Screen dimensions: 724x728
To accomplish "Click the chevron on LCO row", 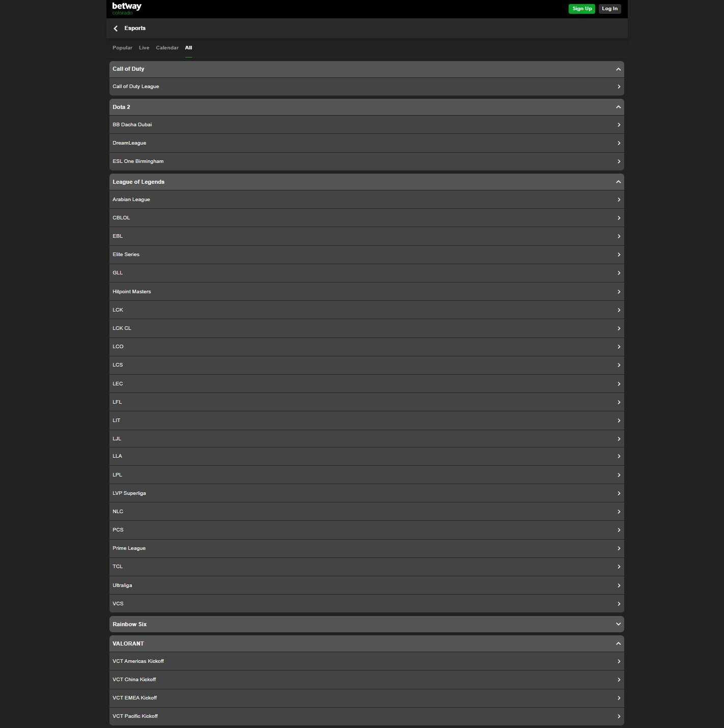I will point(619,347).
